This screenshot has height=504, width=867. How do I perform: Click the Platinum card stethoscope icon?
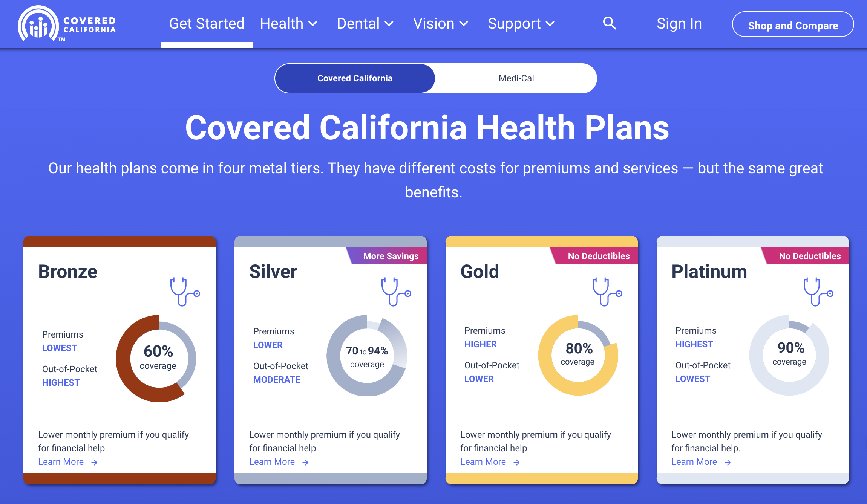click(x=818, y=292)
